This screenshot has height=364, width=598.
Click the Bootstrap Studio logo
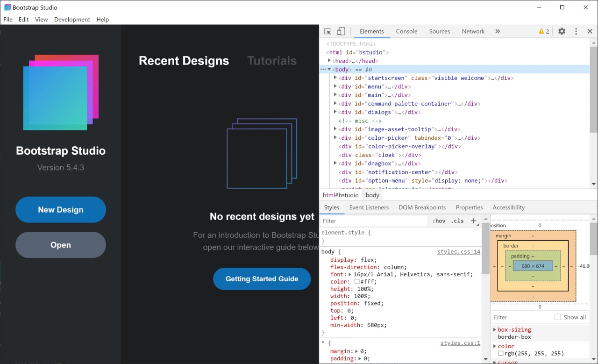click(61, 93)
